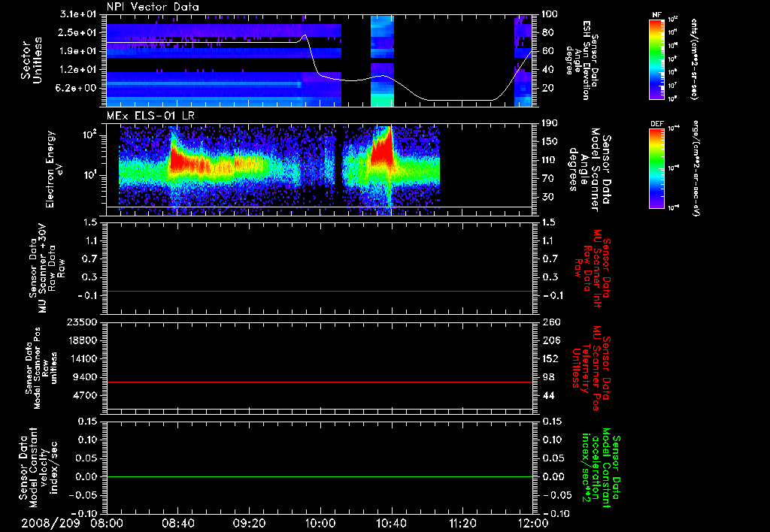Click the green "Model Constant acceleration" label

pyautogui.click(x=601, y=469)
